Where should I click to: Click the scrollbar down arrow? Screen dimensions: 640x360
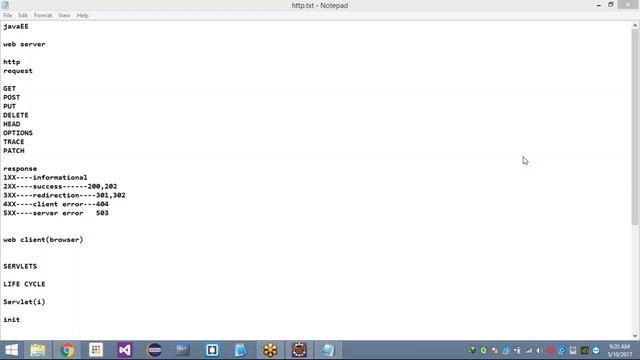(635, 336)
